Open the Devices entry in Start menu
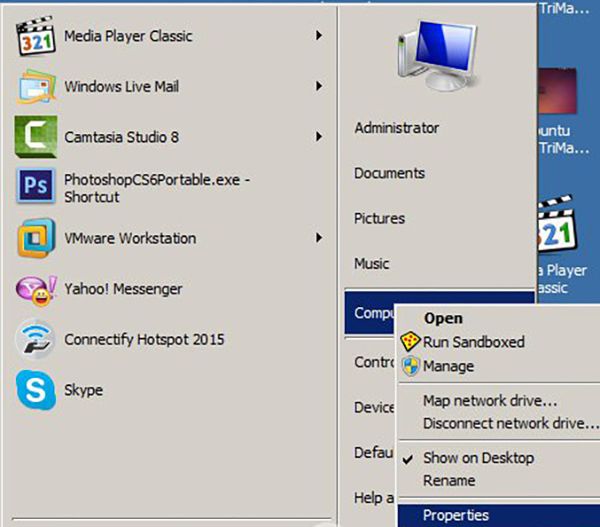 coord(373,407)
